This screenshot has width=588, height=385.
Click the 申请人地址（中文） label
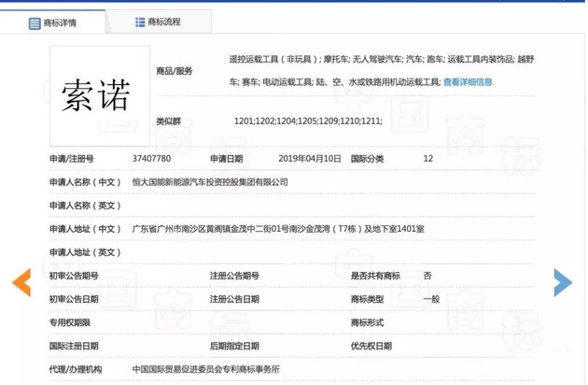pyautogui.click(x=85, y=229)
